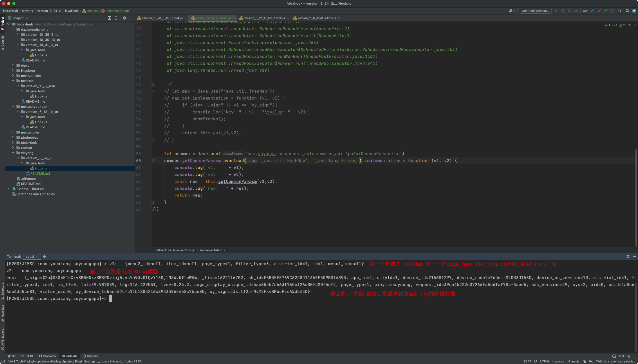Add a new terminal session tab
Screen dimensions: 638x364
[x=45, y=256]
